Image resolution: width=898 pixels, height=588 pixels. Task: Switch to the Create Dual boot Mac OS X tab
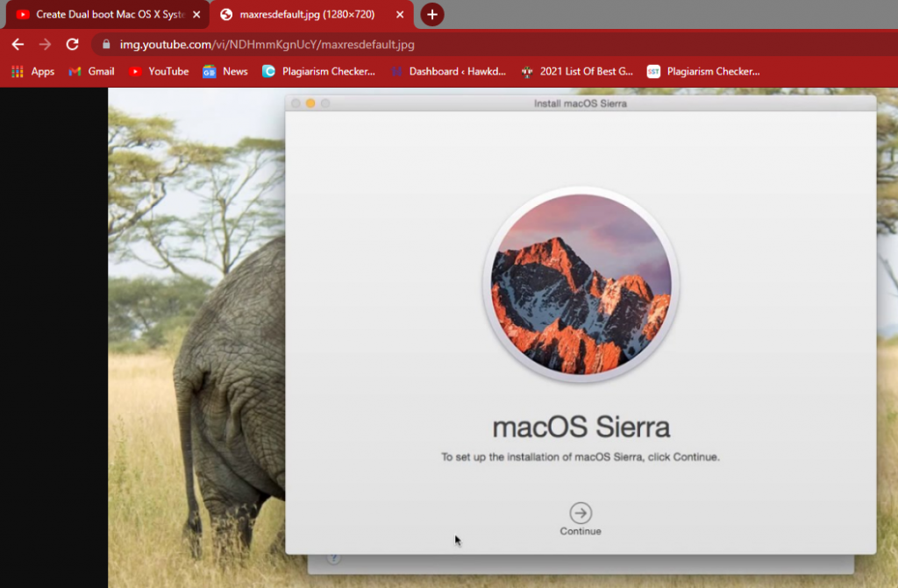pos(101,15)
